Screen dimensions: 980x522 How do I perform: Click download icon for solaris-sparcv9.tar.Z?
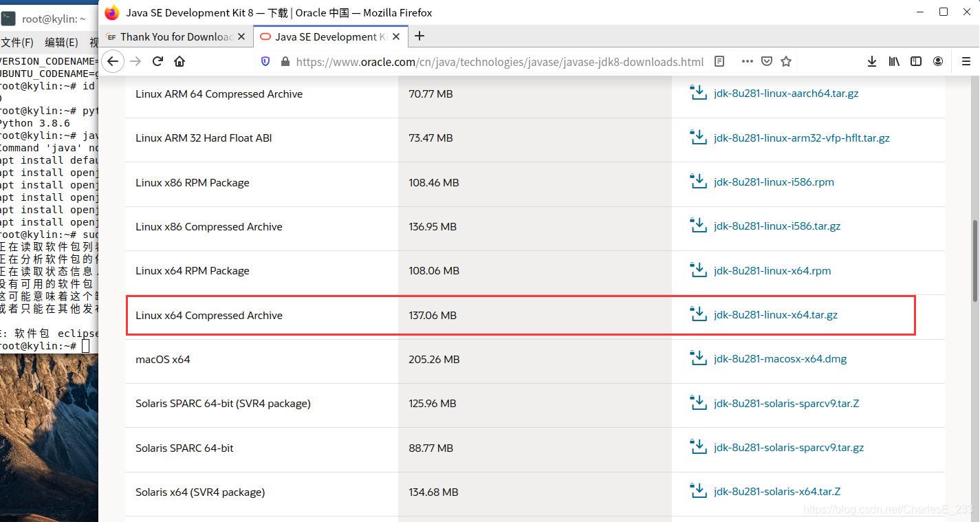click(699, 402)
